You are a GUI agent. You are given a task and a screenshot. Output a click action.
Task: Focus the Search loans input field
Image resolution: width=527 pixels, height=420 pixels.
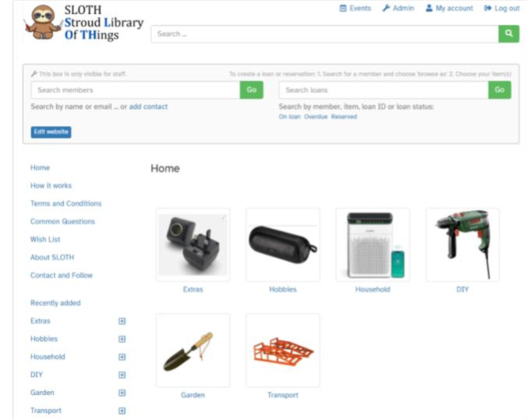pyautogui.click(x=384, y=90)
